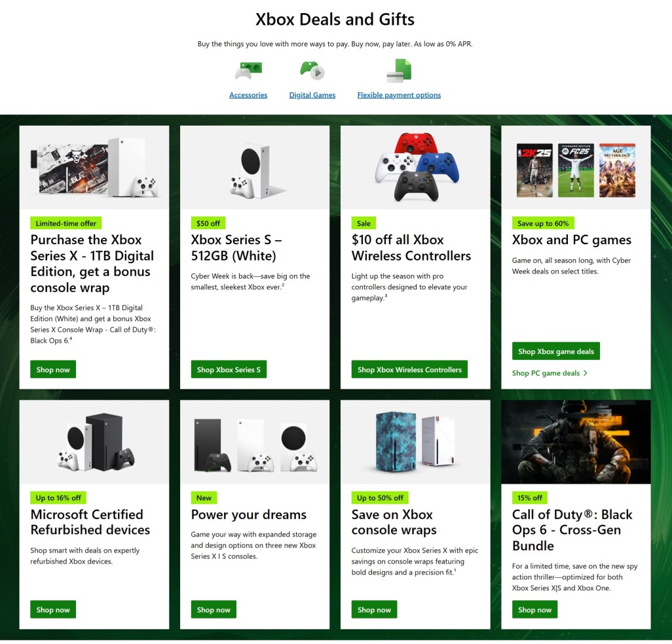Click the Shop Xbox Wireless Controllers button

(409, 369)
